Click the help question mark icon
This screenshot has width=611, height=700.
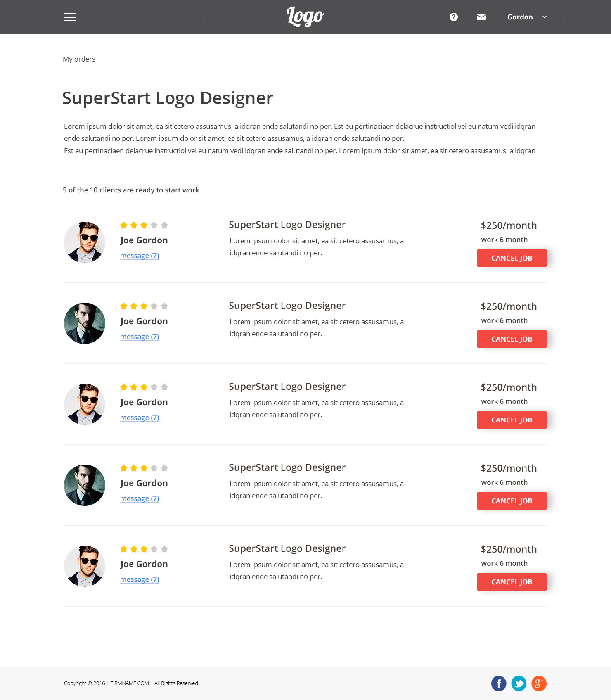[x=454, y=17]
